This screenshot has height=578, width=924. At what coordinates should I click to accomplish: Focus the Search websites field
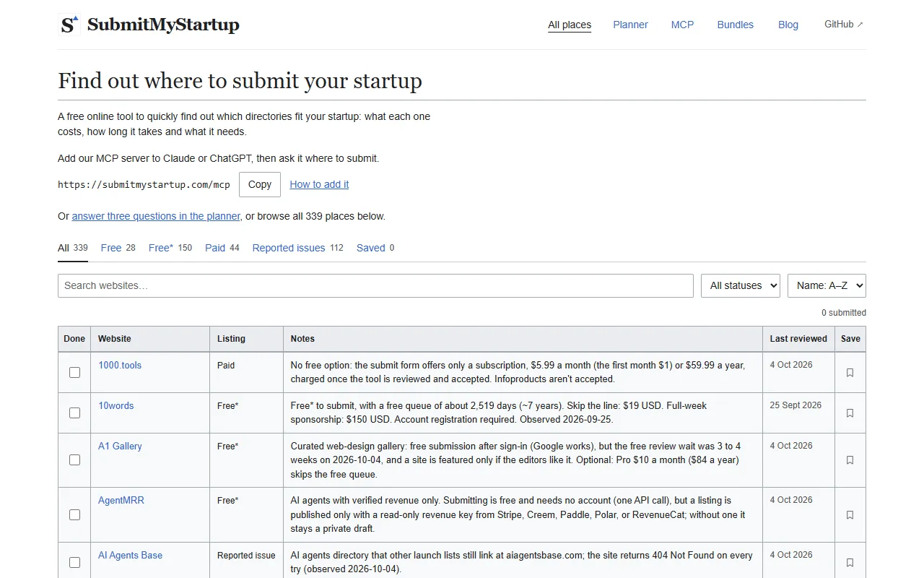[375, 285]
